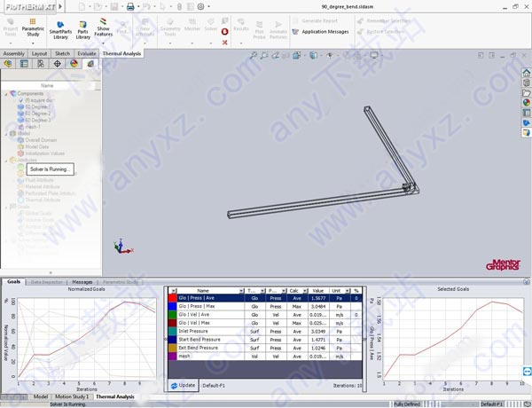
Task: Open the SmartParts Library
Action: (60, 30)
